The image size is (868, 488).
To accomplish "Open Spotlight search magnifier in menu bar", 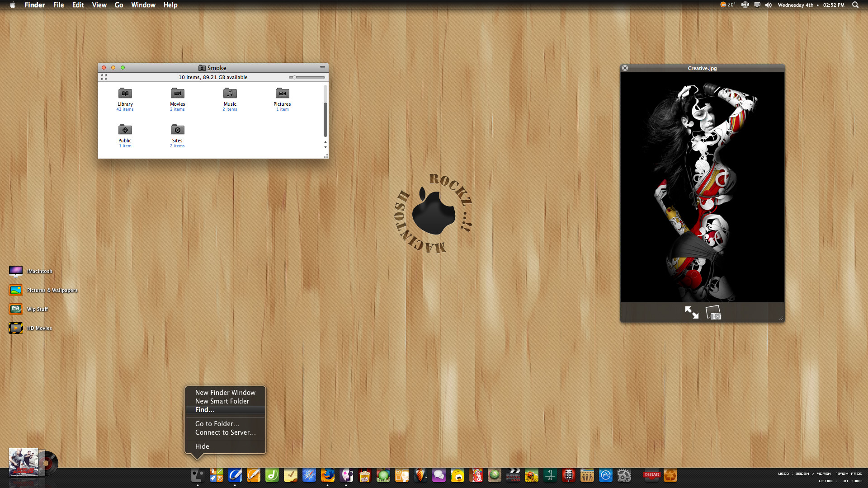I will [855, 5].
